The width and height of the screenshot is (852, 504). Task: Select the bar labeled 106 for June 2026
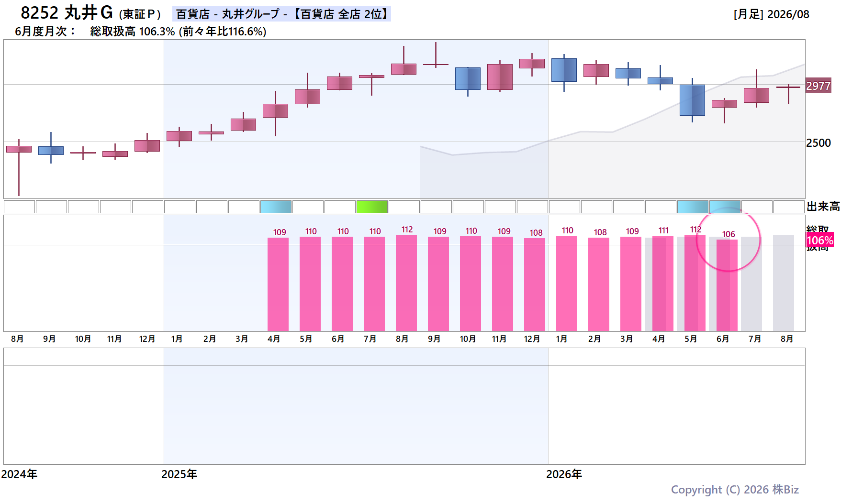(727, 285)
